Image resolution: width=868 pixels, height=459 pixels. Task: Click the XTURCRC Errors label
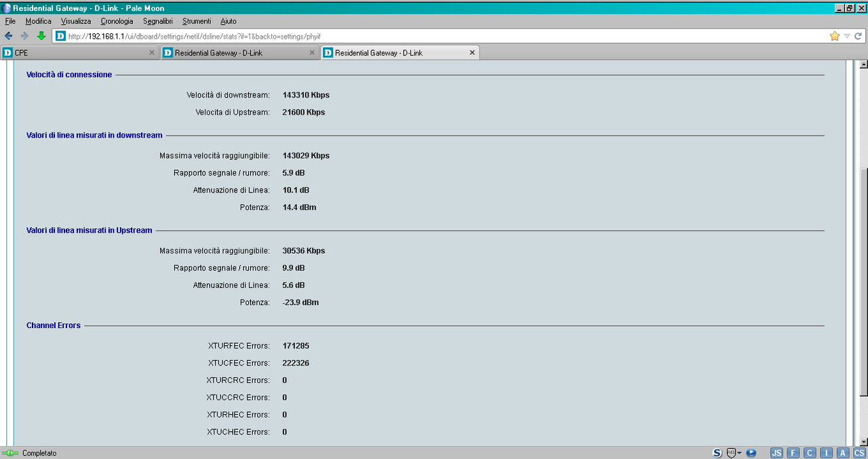[x=238, y=380]
